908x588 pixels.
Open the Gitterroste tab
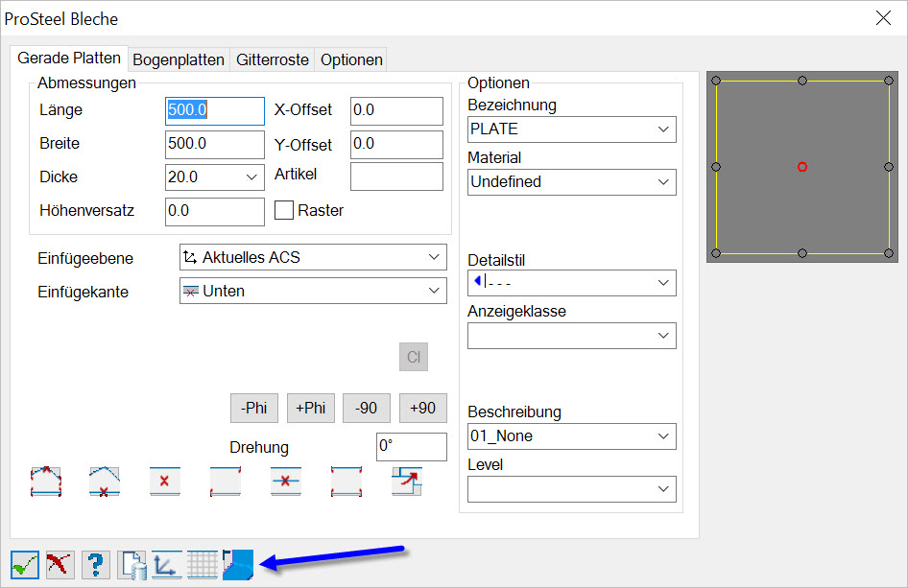273,59
